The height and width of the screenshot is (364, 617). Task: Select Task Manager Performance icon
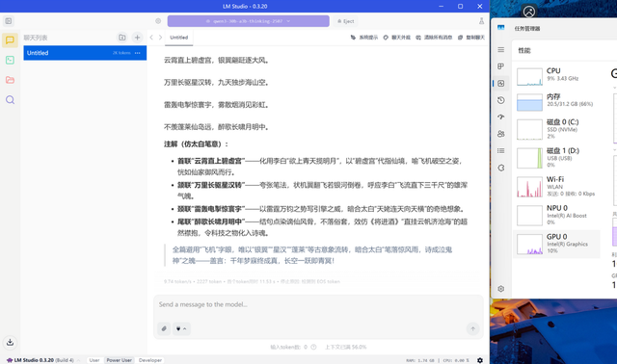pos(501,84)
